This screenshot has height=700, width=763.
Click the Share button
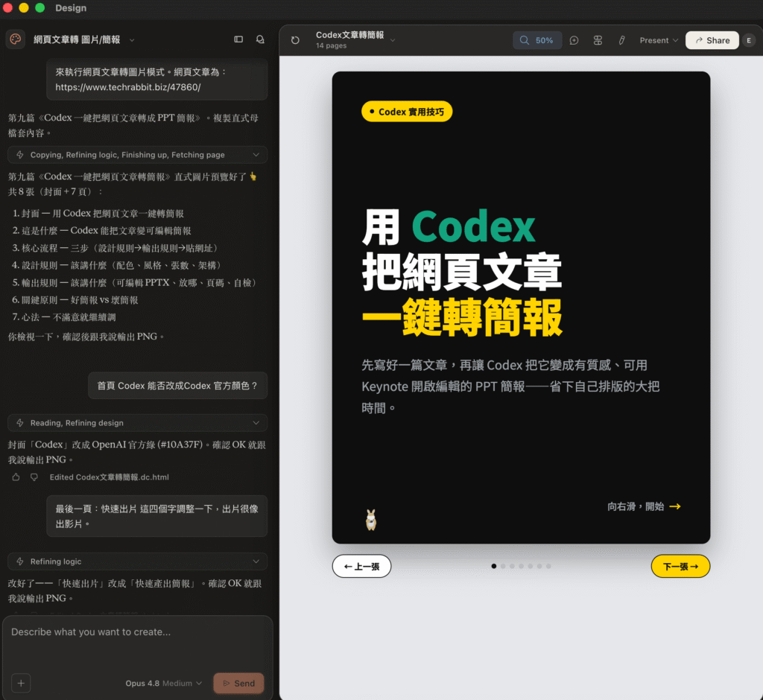(x=712, y=40)
